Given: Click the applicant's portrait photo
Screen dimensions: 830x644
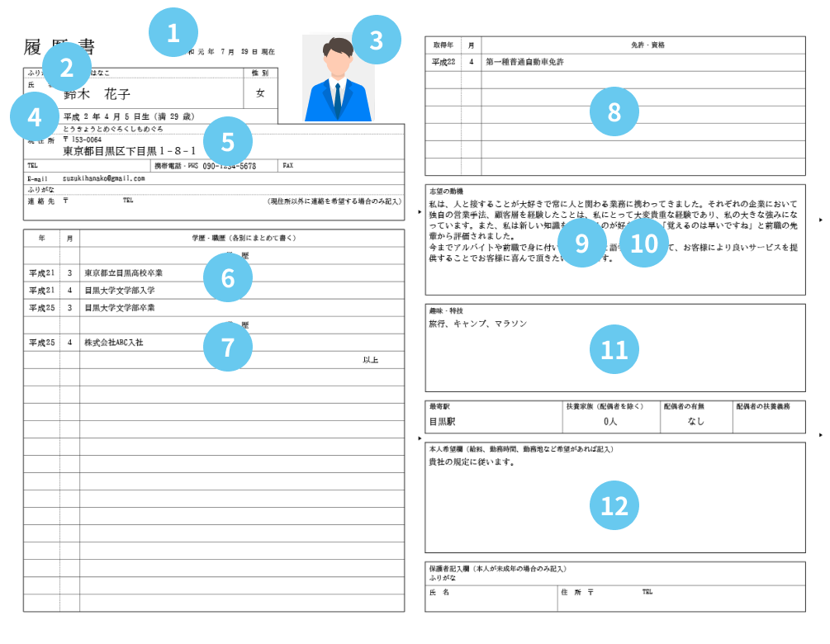Looking at the screenshot, I should (339, 78).
